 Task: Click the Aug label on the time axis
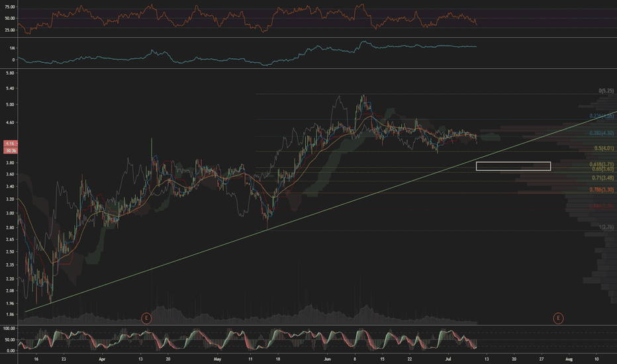[569, 359]
